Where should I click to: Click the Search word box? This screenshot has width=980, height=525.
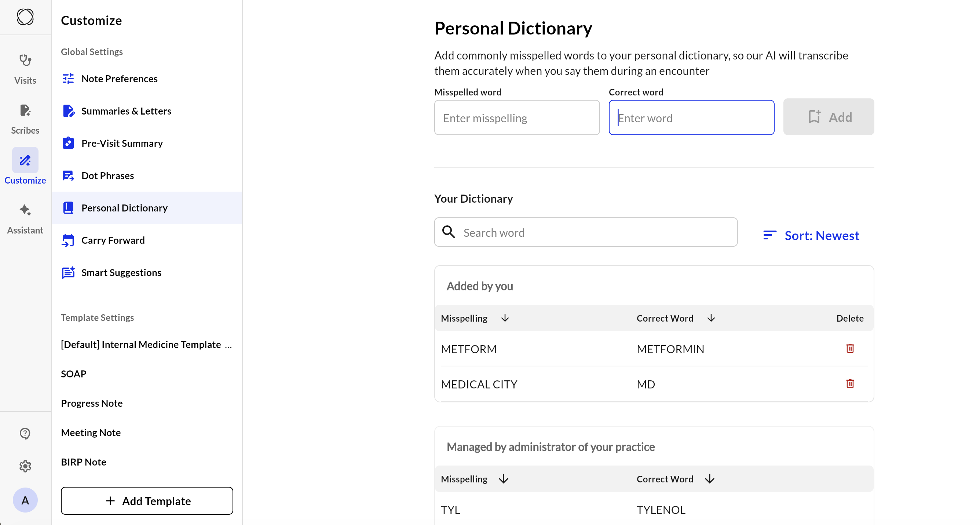[586, 233]
